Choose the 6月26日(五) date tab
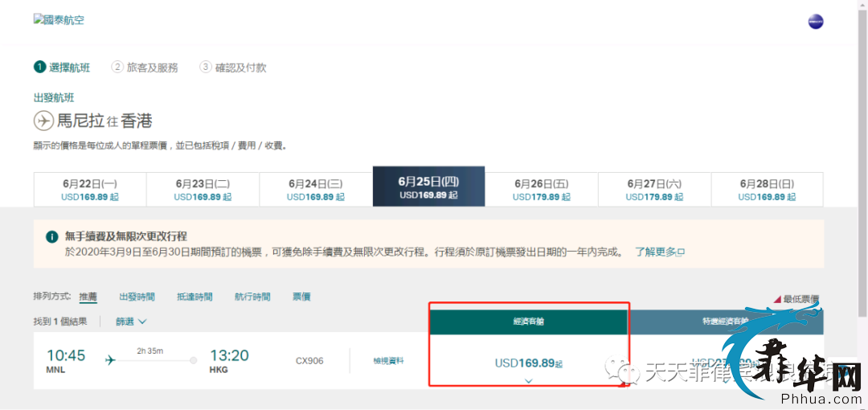Viewport: 868px width, 410px height. click(x=542, y=190)
